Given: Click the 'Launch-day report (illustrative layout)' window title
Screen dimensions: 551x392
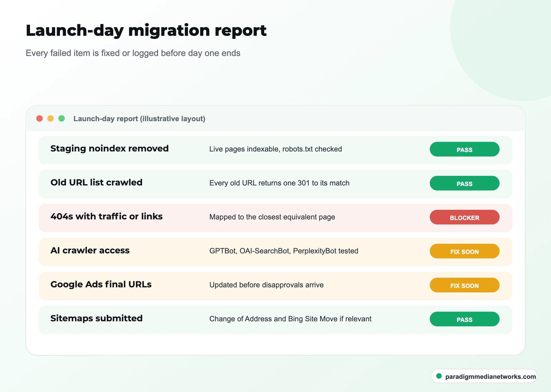Looking at the screenshot, I should [139, 119].
